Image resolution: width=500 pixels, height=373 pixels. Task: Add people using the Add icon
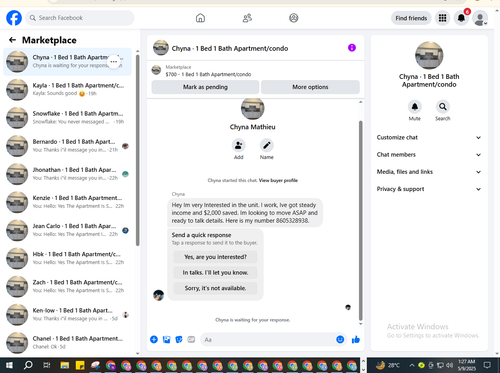pyautogui.click(x=239, y=145)
